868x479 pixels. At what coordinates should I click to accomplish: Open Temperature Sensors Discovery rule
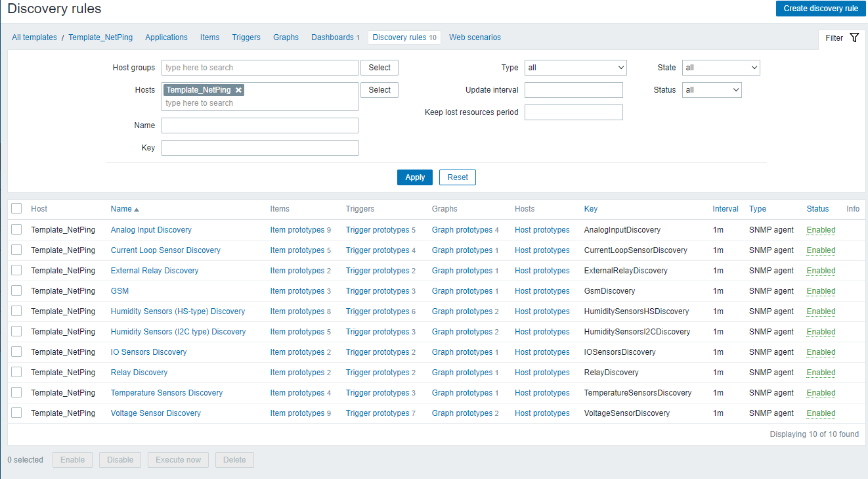coord(167,393)
